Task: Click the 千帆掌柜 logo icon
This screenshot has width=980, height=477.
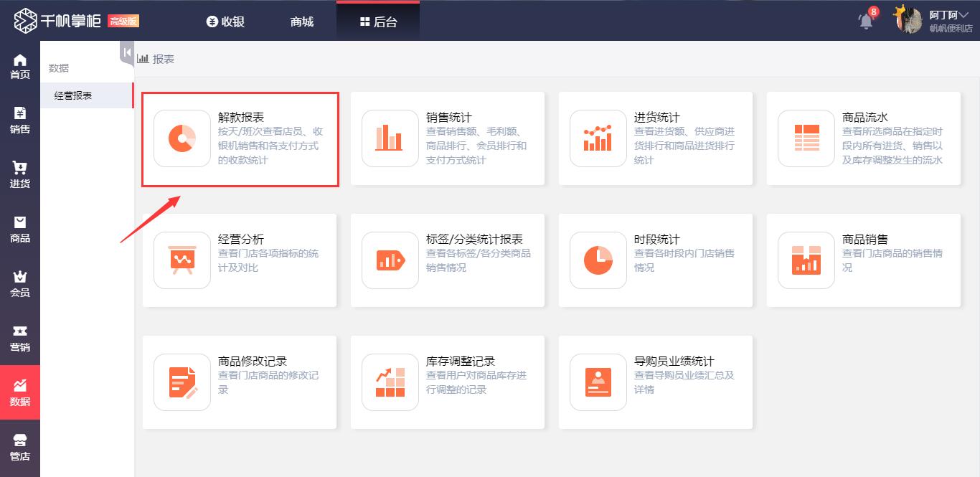Action: click(x=25, y=20)
